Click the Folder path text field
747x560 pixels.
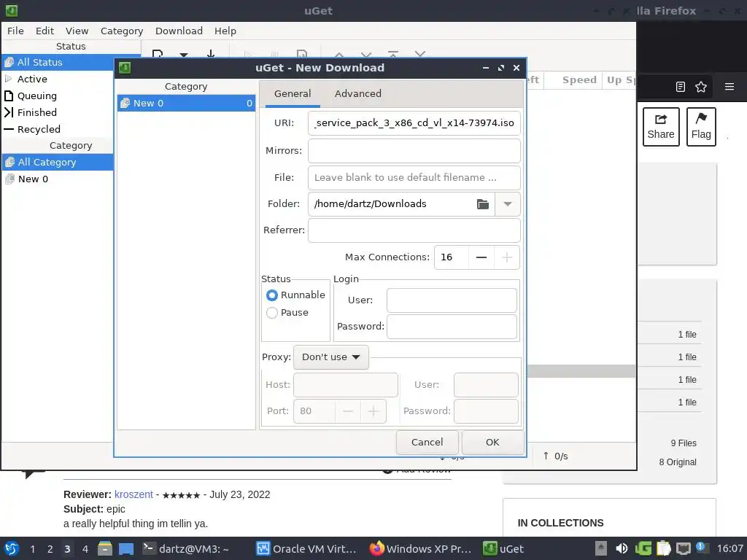391,204
